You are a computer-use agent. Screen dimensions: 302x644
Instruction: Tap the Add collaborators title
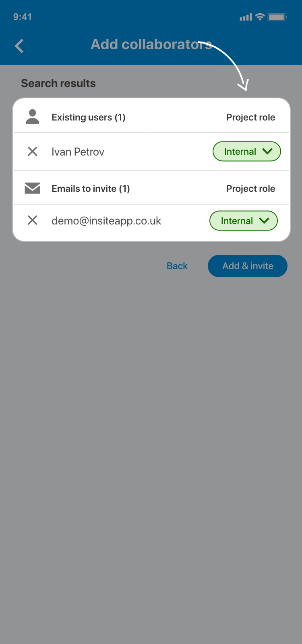pyautogui.click(x=151, y=44)
